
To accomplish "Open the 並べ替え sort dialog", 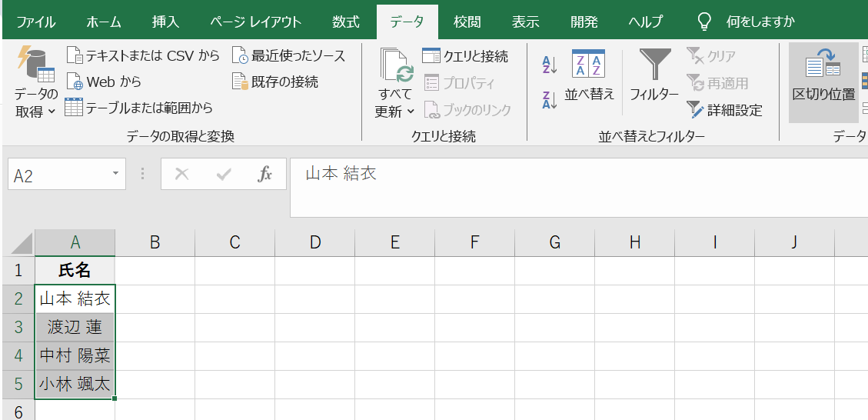I will coord(589,77).
